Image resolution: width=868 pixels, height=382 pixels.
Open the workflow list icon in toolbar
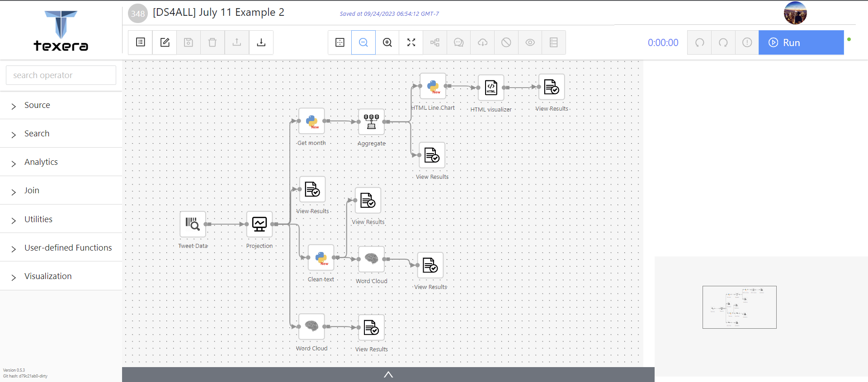(x=141, y=42)
